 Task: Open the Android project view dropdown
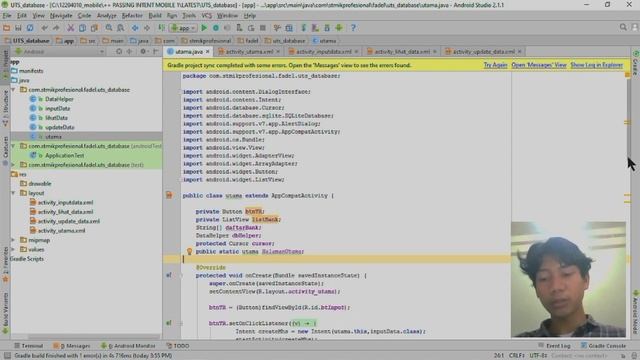coord(59,52)
